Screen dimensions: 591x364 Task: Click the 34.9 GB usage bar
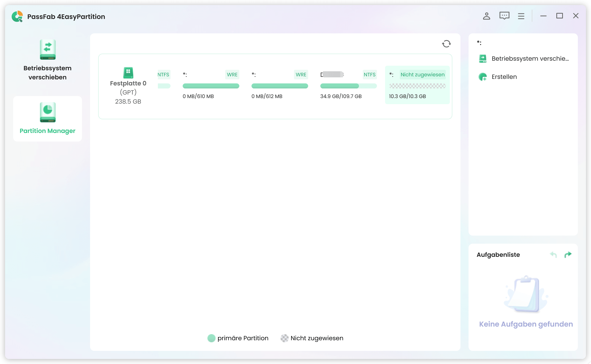[340, 86]
